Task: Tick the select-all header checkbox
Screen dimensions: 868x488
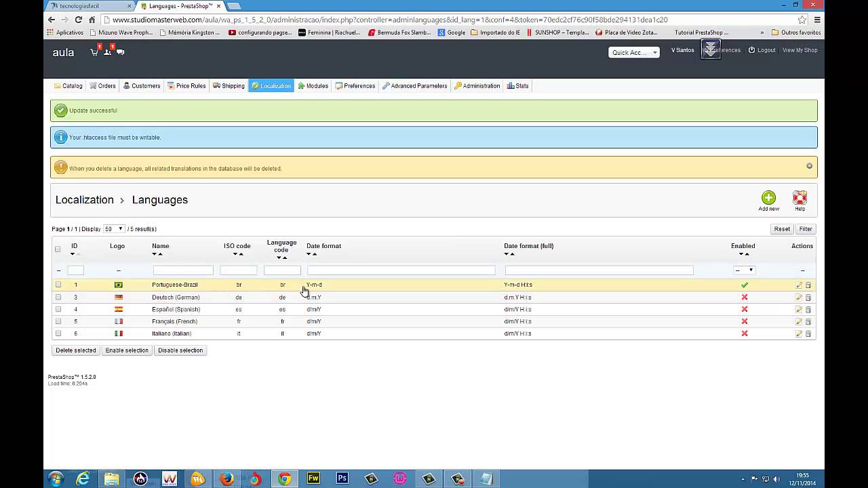Action: click(x=58, y=249)
